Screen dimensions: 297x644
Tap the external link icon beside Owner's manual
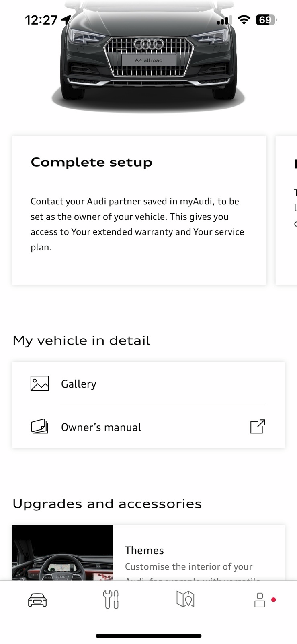[x=258, y=427]
